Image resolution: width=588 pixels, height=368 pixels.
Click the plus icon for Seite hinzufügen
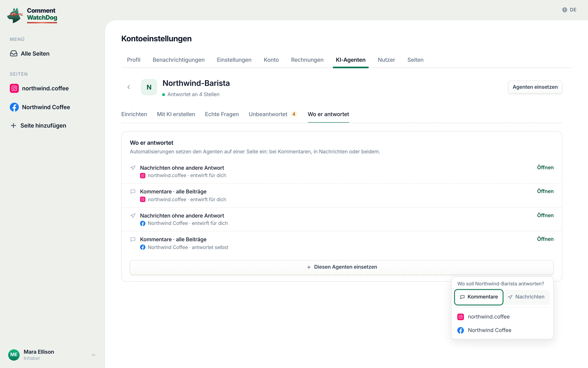tap(14, 126)
